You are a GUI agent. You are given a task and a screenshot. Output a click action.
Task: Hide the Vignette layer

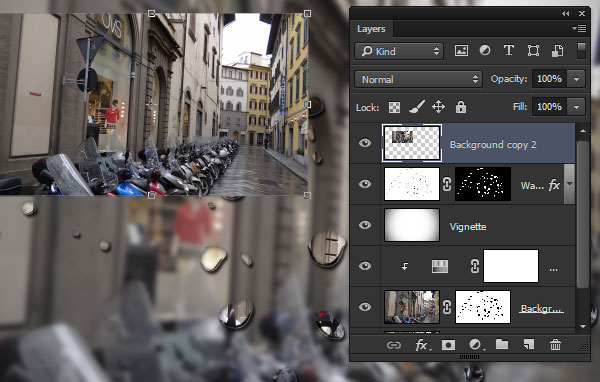[x=365, y=225]
